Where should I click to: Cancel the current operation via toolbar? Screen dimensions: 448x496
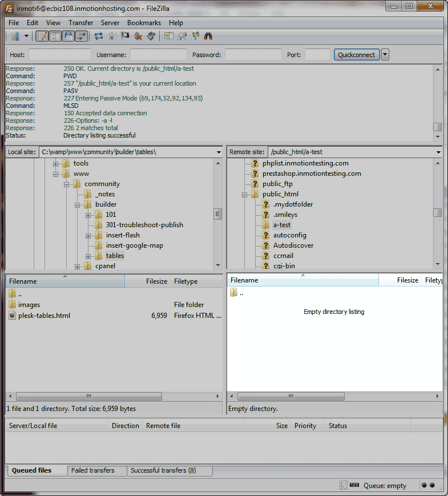pyautogui.click(x=124, y=36)
